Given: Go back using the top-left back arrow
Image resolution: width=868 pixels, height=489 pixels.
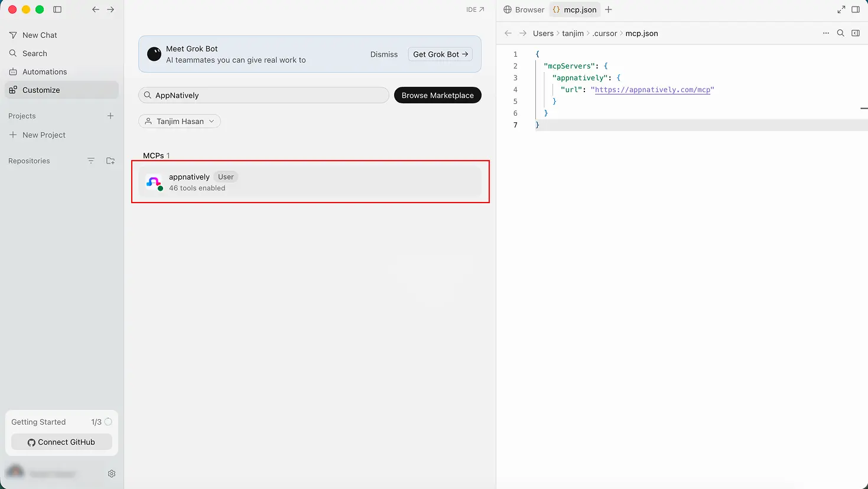Looking at the screenshot, I should coord(96,9).
